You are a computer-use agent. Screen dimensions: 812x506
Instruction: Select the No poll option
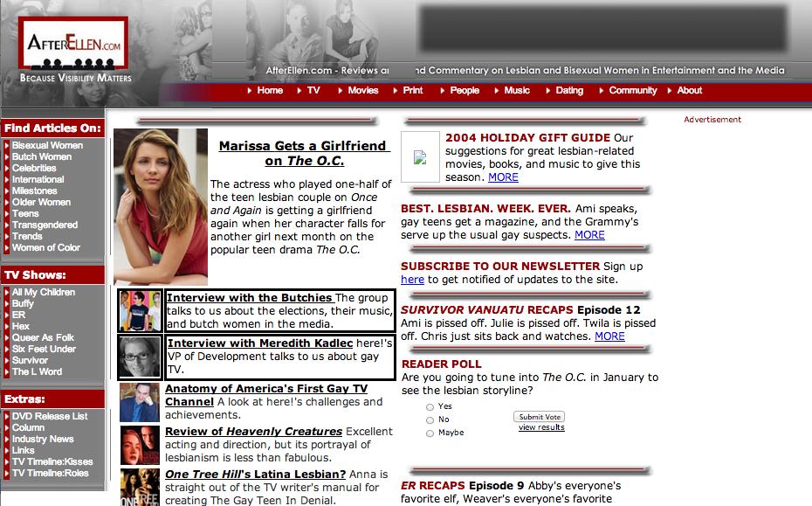tap(430, 420)
